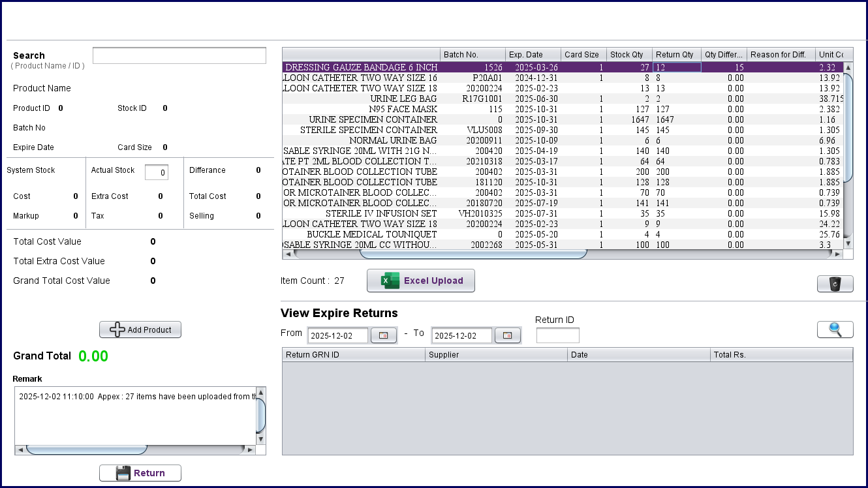Open the To date calendar picker
Image resolution: width=868 pixels, height=488 pixels.
click(507, 335)
